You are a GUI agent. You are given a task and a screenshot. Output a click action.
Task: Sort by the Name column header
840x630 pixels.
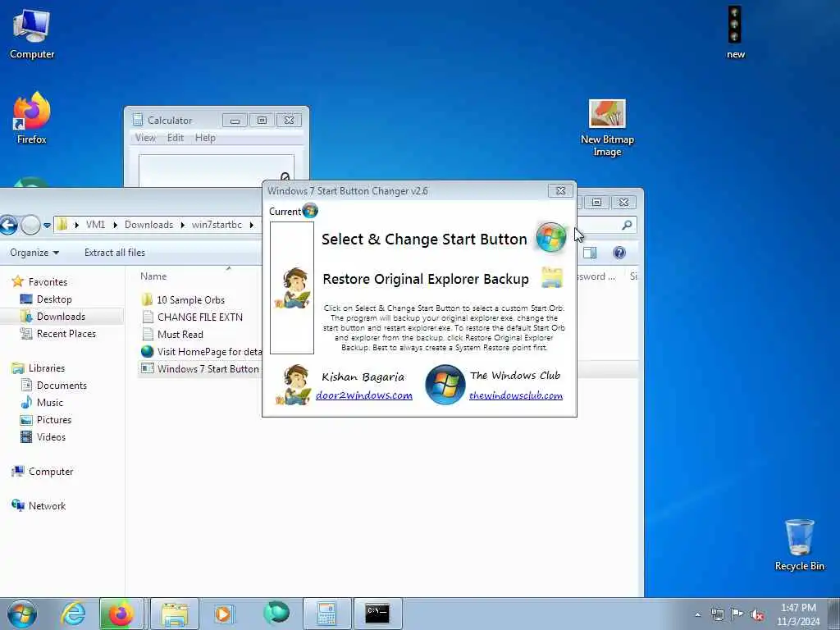153,276
